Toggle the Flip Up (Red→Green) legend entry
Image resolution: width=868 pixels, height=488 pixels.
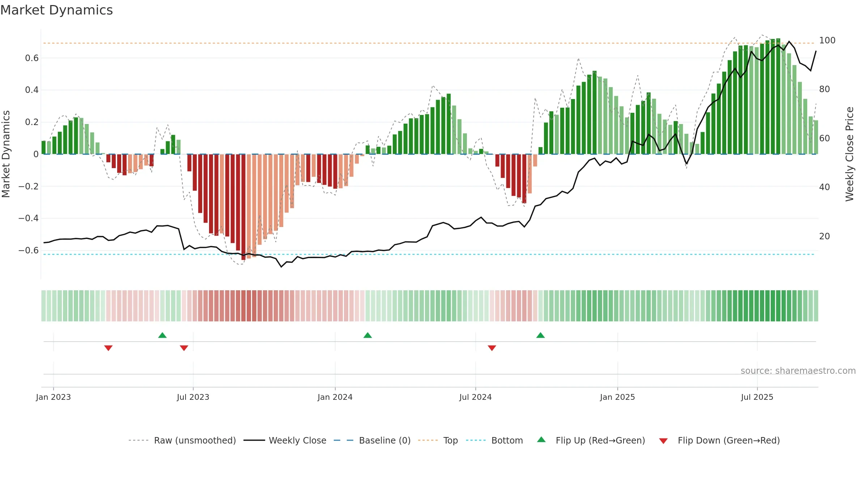(591, 440)
